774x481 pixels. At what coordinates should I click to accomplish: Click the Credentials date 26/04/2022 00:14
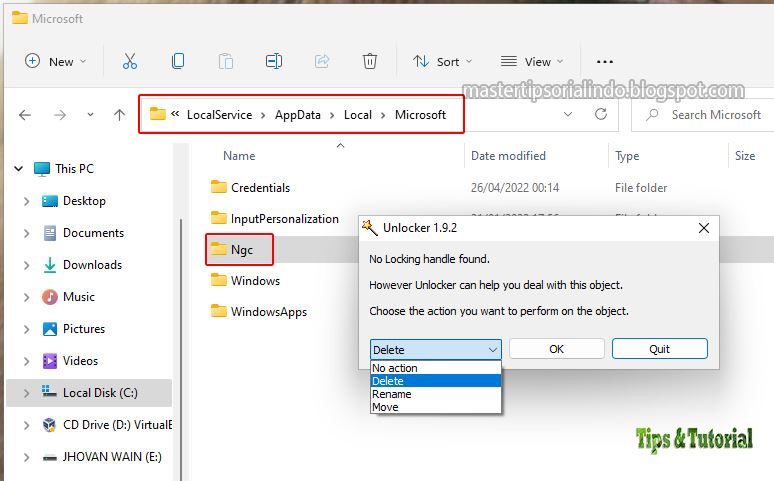point(515,188)
